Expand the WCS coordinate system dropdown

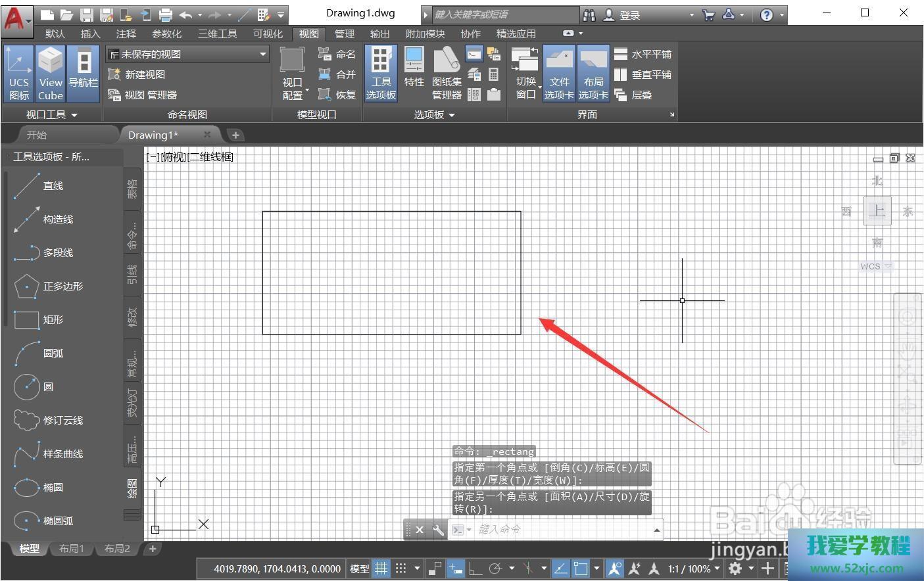(876, 266)
